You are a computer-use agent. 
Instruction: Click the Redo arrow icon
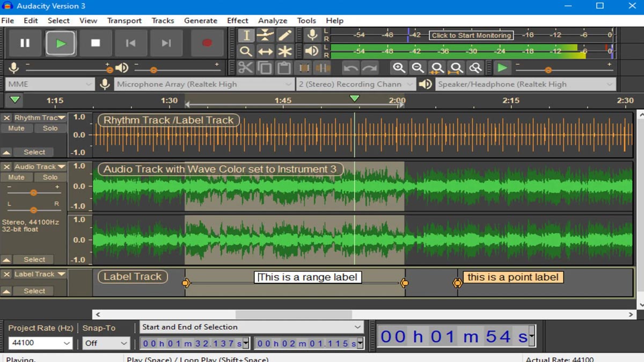(369, 68)
